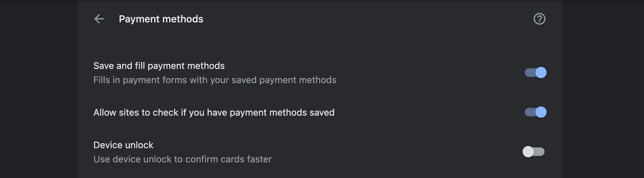The height and width of the screenshot is (178, 644).
Task: Click the Fills in payment forms description text
Action: (215, 80)
